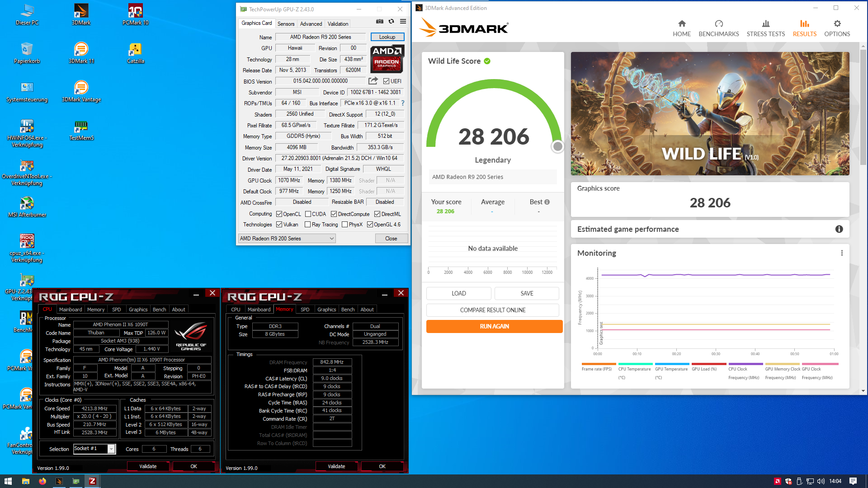The width and height of the screenshot is (868, 488).
Task: Toggle the CUDA checkbox
Action: 308,214
